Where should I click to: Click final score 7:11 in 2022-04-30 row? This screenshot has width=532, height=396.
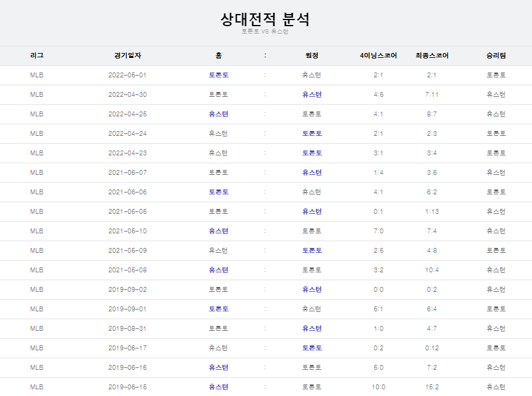pyautogui.click(x=432, y=95)
